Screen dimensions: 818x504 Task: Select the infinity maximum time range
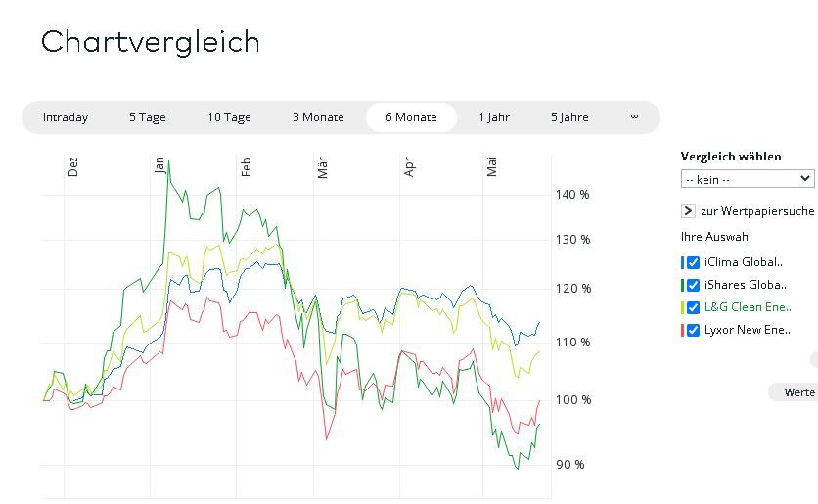point(634,117)
